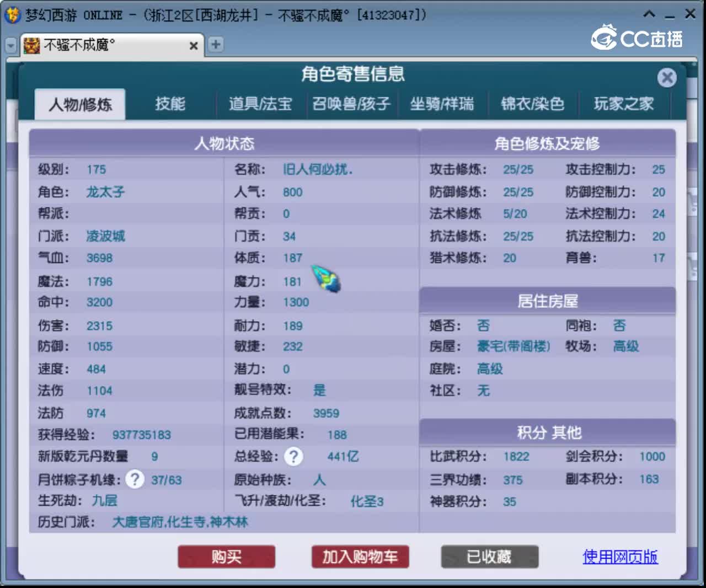Screen dimensions: 706x588
Task: Open the 召唤兽/孩子 tab
Action: pyautogui.click(x=351, y=104)
